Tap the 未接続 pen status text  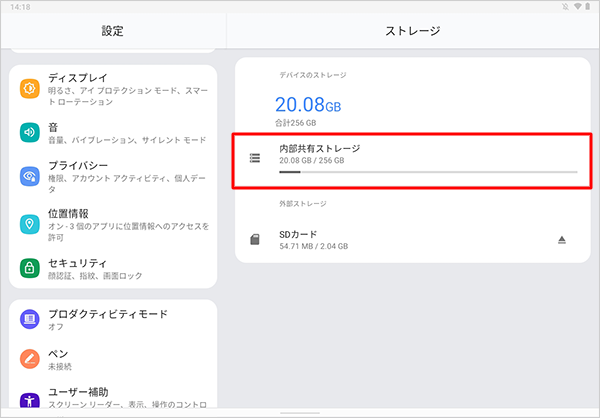click(x=60, y=367)
